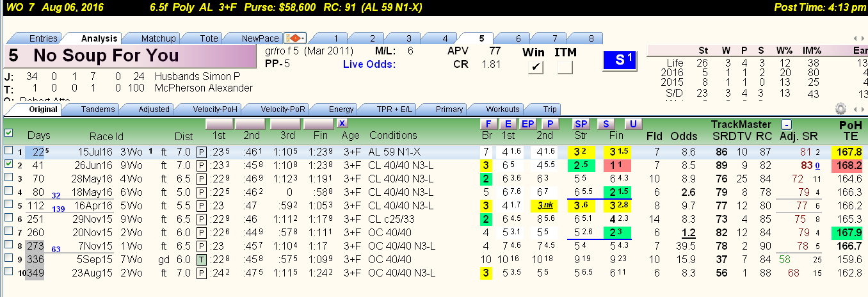Toggle the Win checkbox

[536, 67]
